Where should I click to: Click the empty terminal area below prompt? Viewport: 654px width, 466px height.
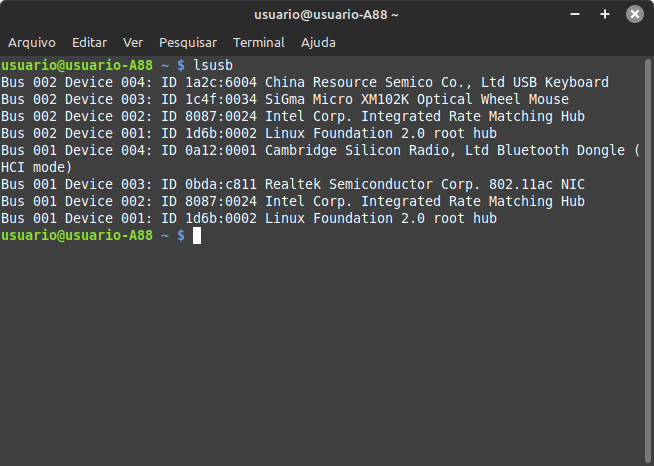(x=321, y=355)
